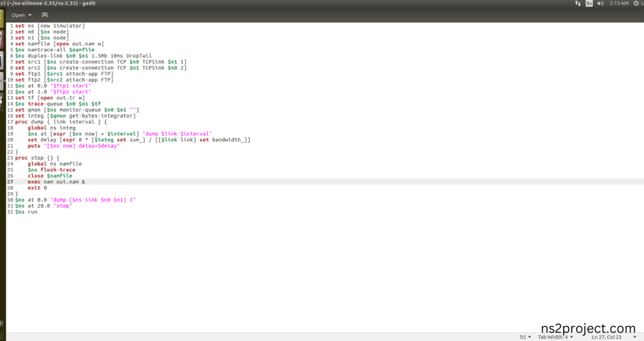Create a new document with toolbar icon
The height and width of the screenshot is (341, 644).
coord(45,15)
